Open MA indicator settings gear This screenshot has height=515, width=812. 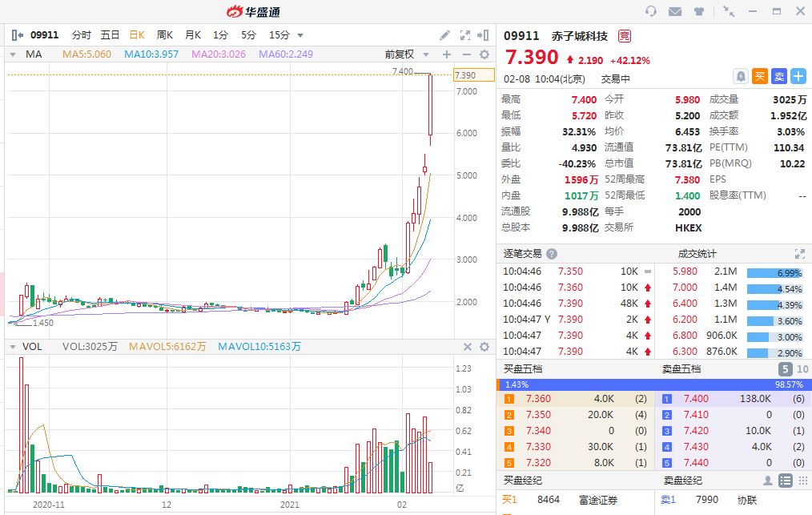[484, 54]
